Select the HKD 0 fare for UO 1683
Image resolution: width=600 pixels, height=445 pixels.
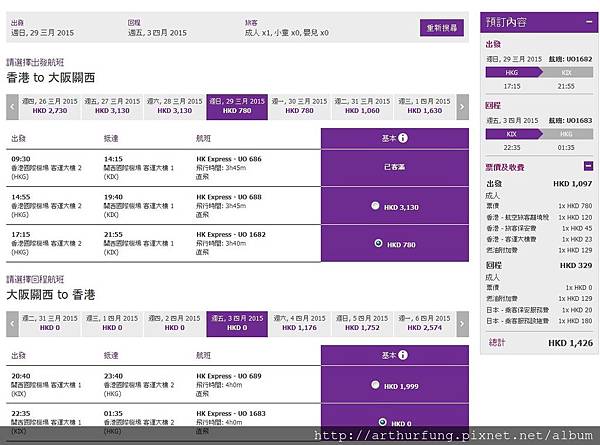click(x=382, y=422)
